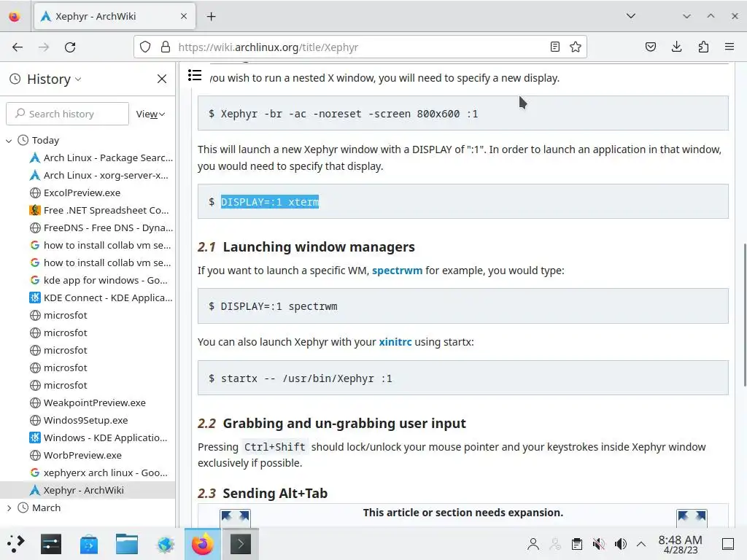
Task: Toggle the ArchWiki table of contents icon
Action: point(195,75)
